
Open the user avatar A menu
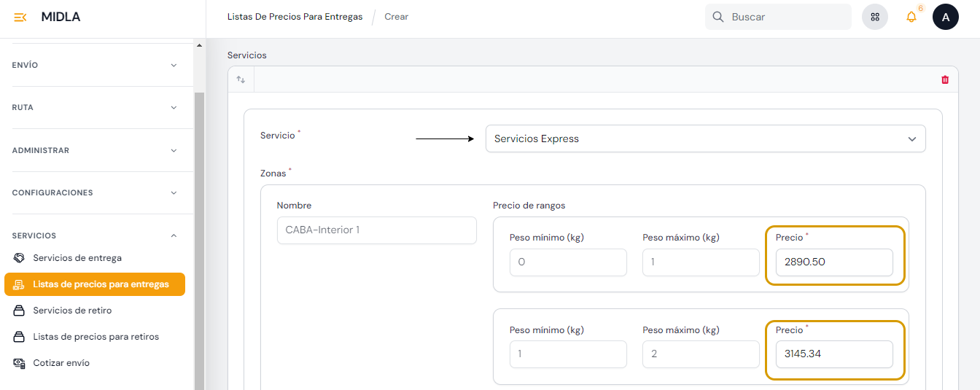(946, 17)
